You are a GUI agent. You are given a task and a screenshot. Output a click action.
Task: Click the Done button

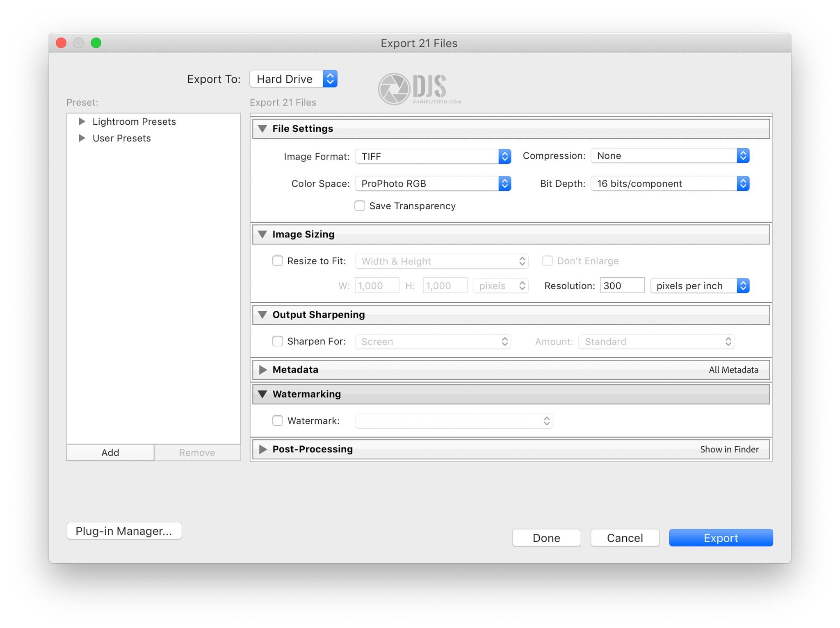[546, 538]
